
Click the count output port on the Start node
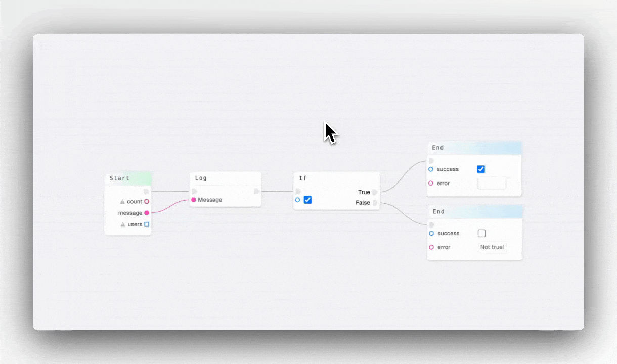click(x=146, y=201)
